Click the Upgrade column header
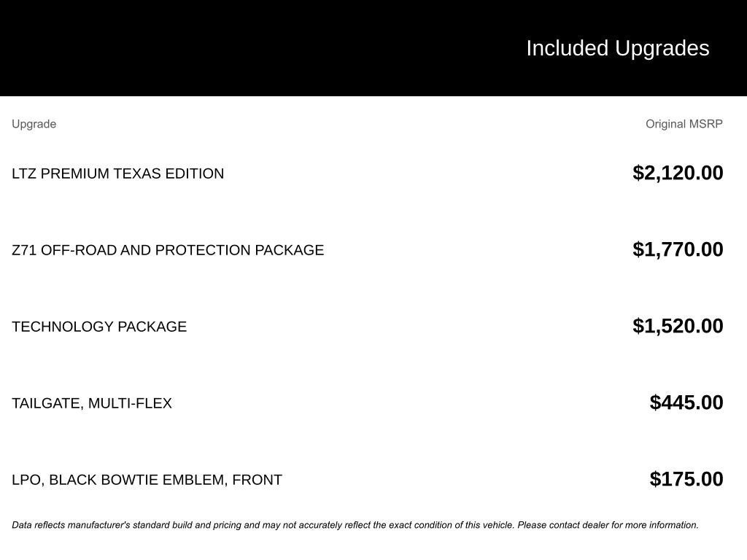Screen dimensions: 747x560 [34, 124]
